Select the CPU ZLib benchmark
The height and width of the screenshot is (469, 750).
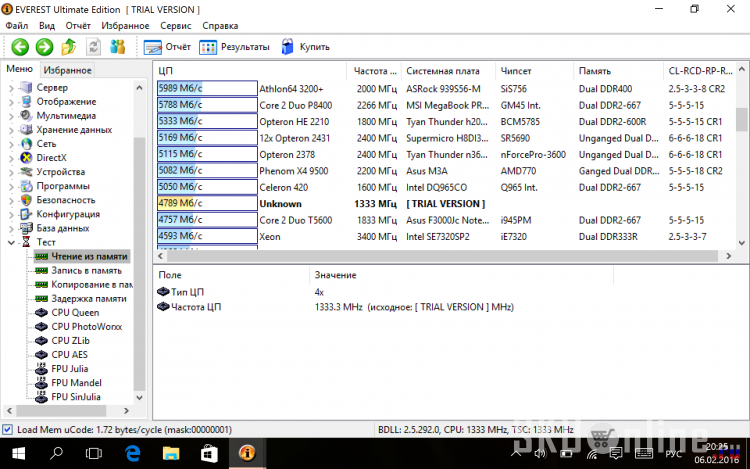coord(63,341)
